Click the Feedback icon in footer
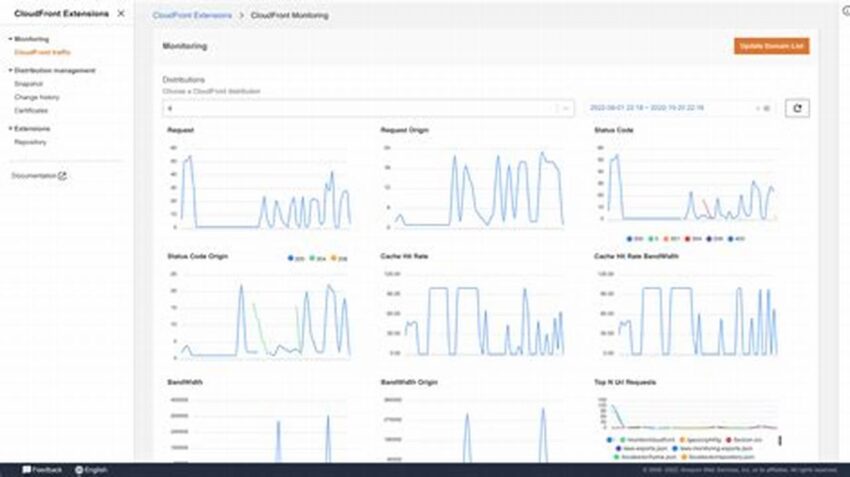 (27, 470)
